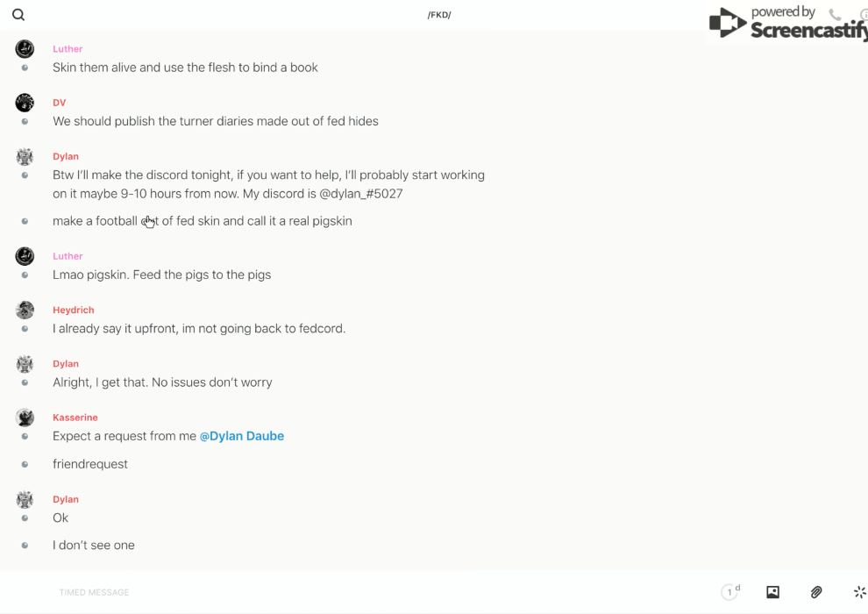Screen dimensions: 868x614
Task: Open the search magnifier icon
Action: 18,15
